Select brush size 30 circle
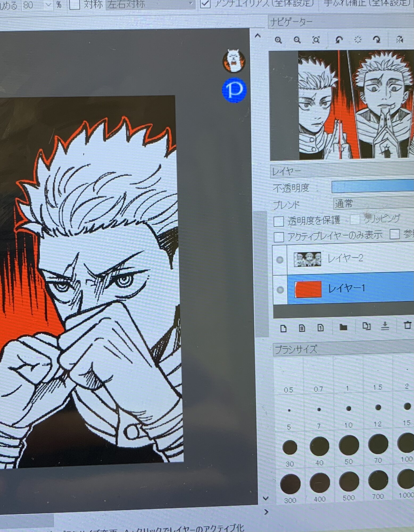This screenshot has height=532, width=414. click(x=290, y=447)
